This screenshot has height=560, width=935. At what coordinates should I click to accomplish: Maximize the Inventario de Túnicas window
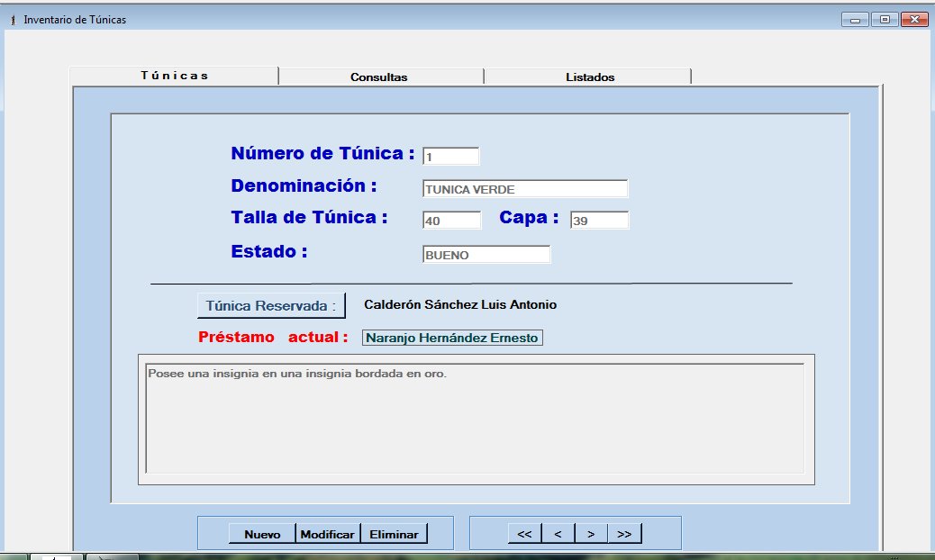(x=885, y=19)
